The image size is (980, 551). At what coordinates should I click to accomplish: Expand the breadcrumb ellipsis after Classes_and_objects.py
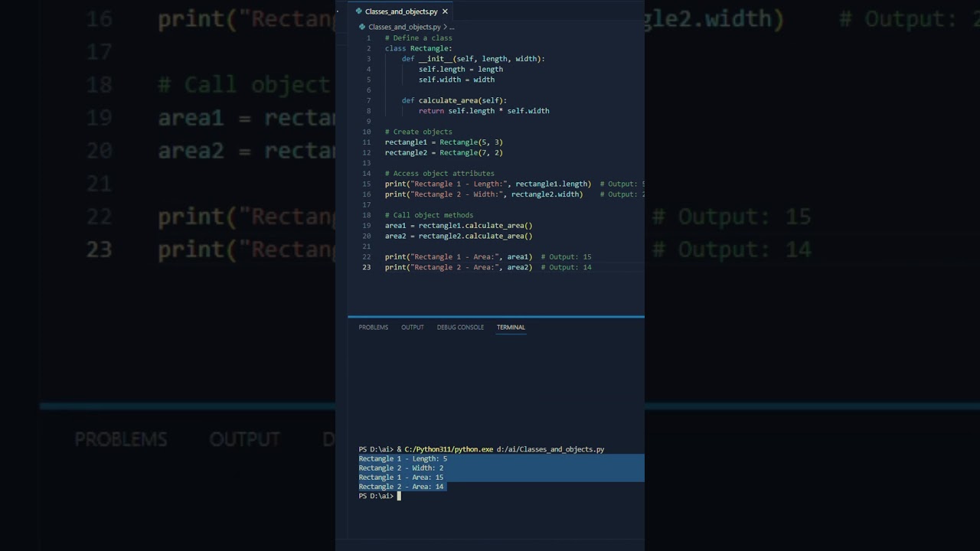click(452, 27)
